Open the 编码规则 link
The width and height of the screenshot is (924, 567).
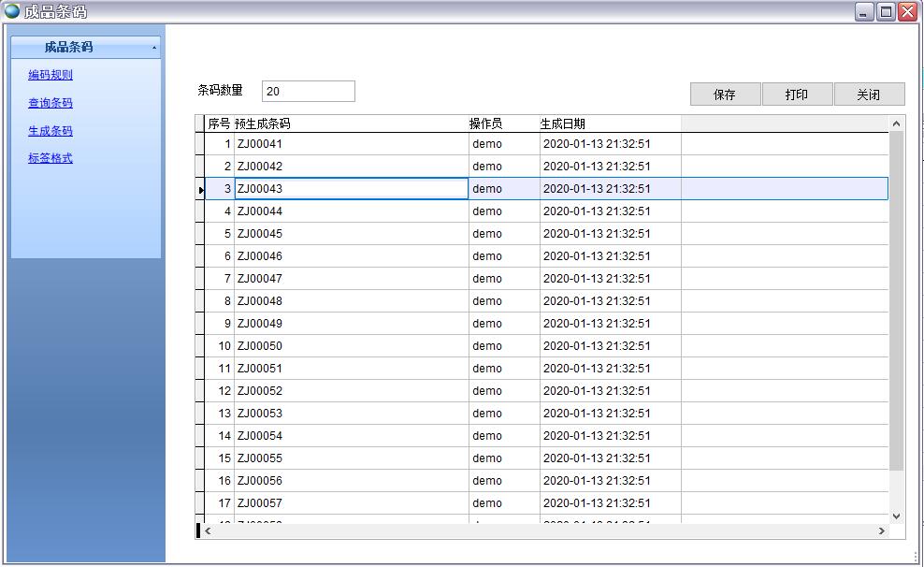coord(51,75)
